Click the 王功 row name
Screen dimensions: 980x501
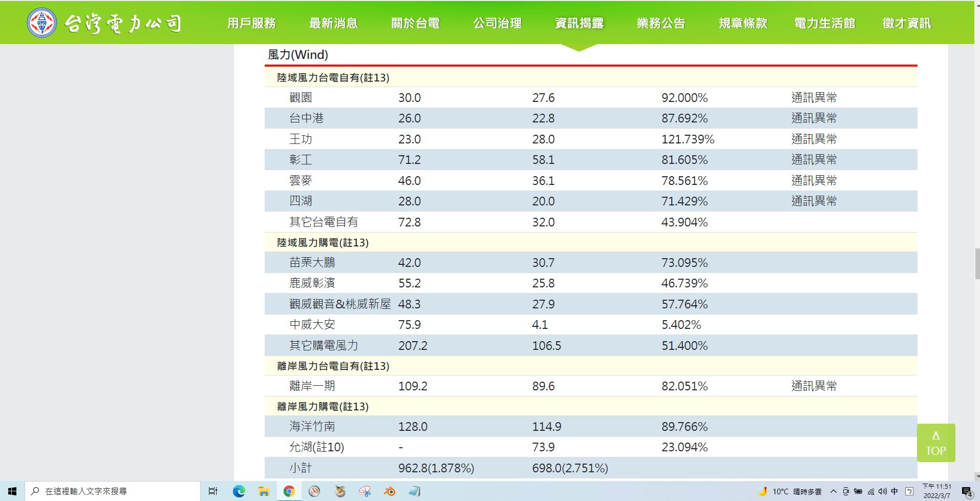[301, 139]
